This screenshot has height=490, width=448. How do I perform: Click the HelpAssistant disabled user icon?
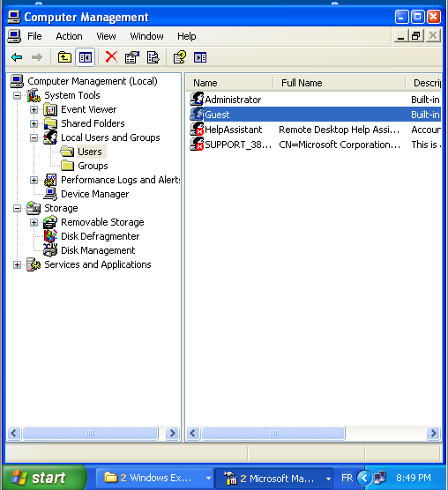point(197,129)
